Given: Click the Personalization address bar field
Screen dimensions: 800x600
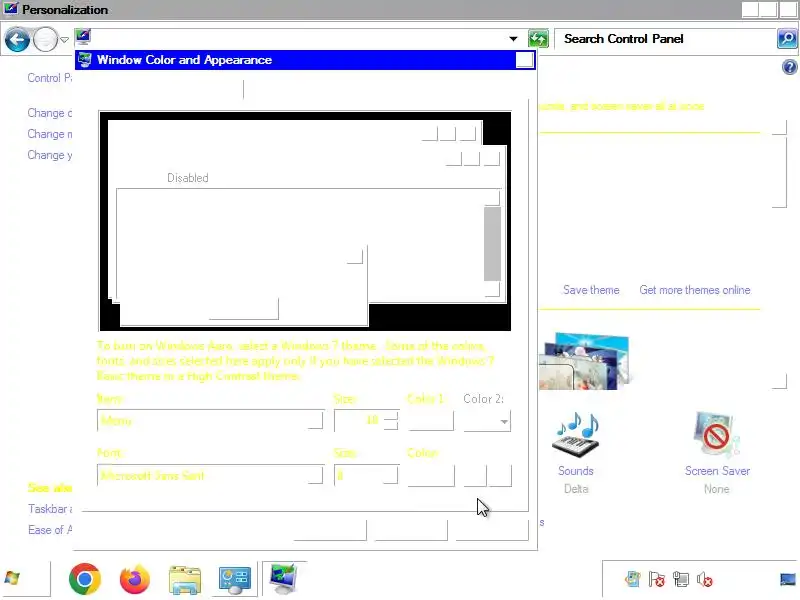Looking at the screenshot, I should (298, 39).
